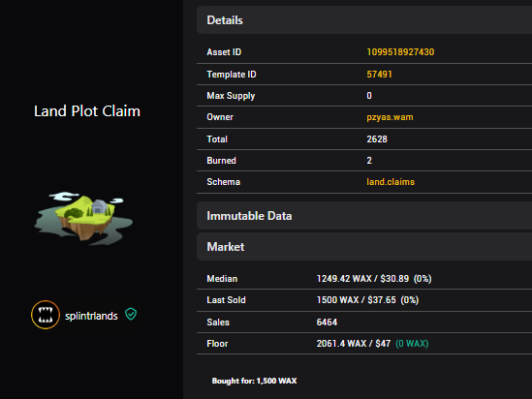
Task: Collapse the Details section header
Action: pyautogui.click(x=364, y=20)
